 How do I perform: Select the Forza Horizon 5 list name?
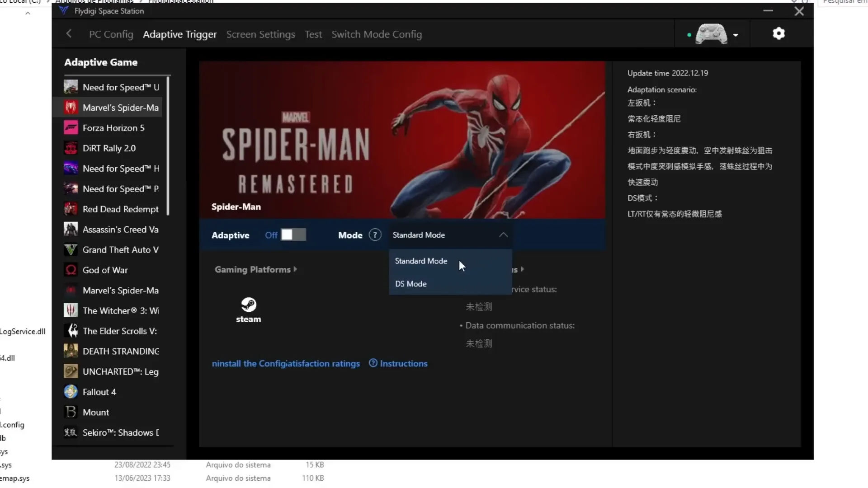pos(113,128)
